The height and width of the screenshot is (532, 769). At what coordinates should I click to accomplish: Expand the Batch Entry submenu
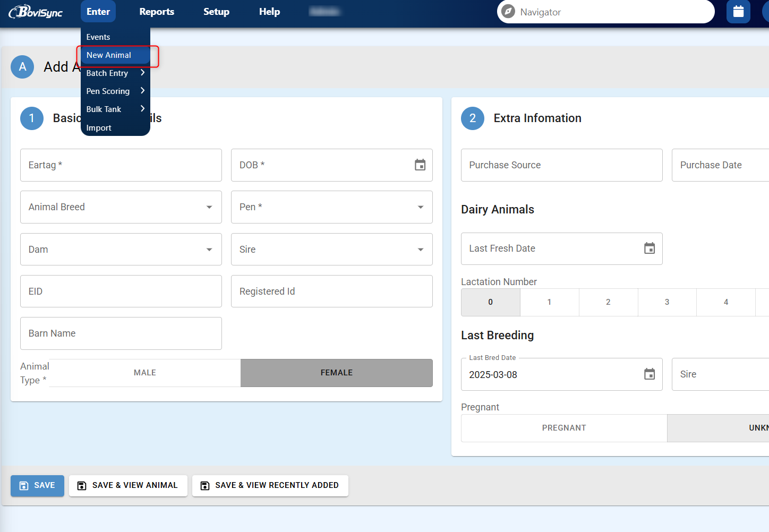tap(115, 73)
